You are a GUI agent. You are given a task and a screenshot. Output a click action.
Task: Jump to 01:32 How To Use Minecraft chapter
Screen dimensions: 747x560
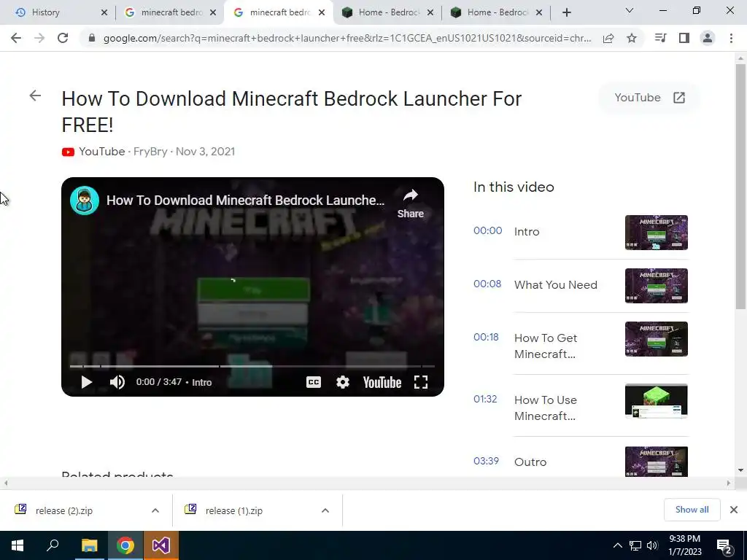581,408
